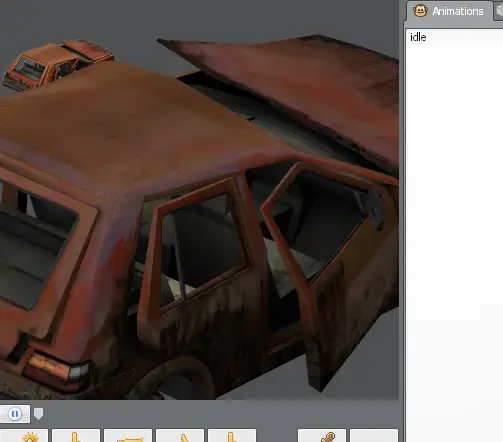Viewport: 503px width, 442px height.
Task: Click the blank button beside bone icon
Action: pyautogui.click(x=374, y=437)
